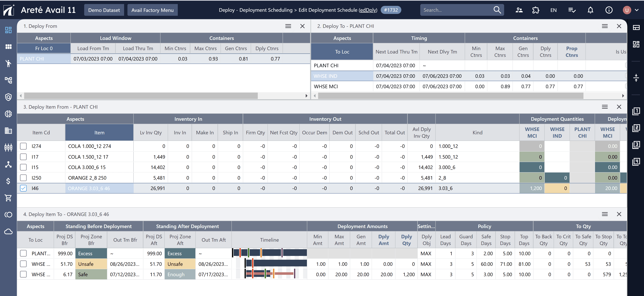The width and height of the screenshot is (644, 296).
Task: Click the users icon in top bar
Action: (x=519, y=10)
